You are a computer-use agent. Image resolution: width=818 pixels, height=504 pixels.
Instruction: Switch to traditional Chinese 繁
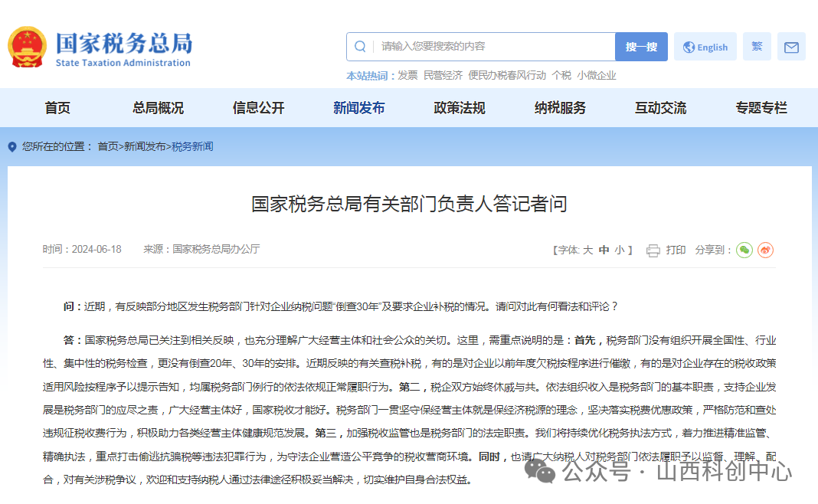(x=757, y=46)
